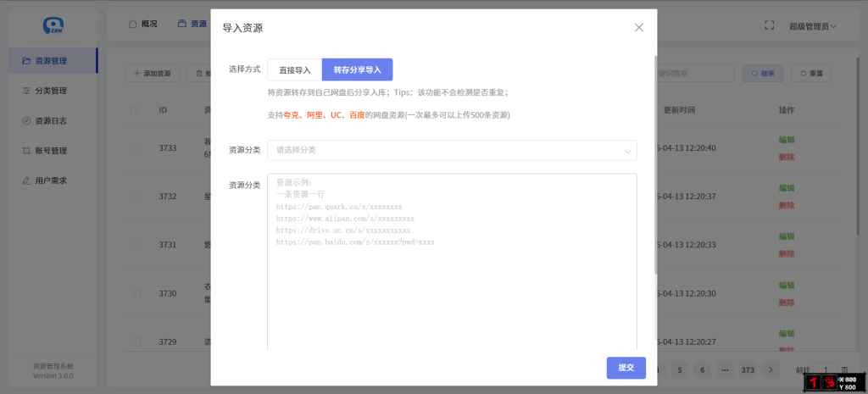Click the pencil icon beside 用户需求
Image resolution: width=868 pixels, height=394 pixels.
coord(26,180)
